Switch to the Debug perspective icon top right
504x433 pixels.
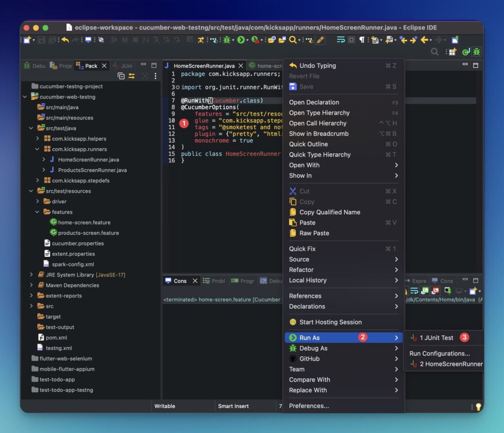[x=476, y=52]
